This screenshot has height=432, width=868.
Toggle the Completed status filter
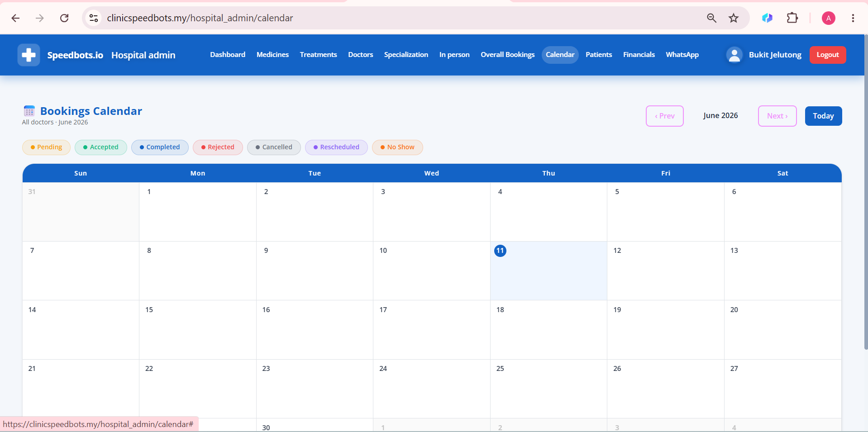click(x=160, y=147)
